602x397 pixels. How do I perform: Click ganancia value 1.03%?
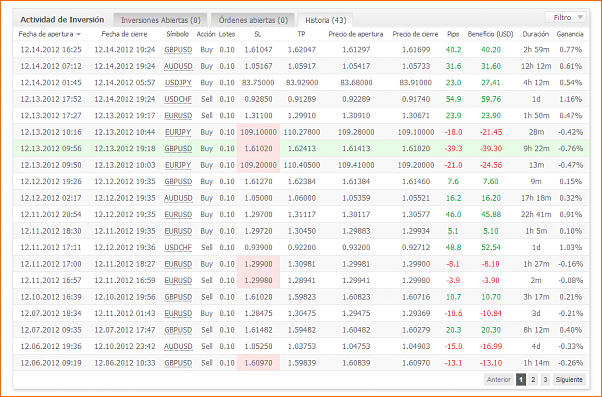[x=571, y=248]
